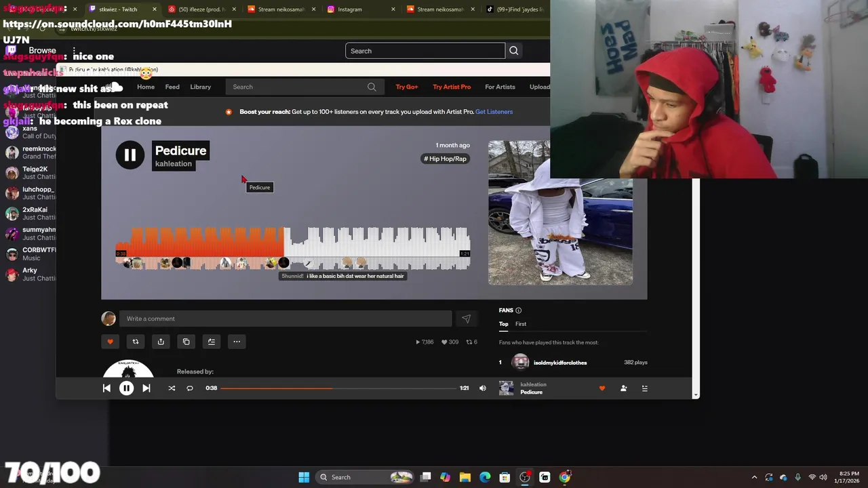
Task: Open the Teige2K channel in the sidebar
Action: [x=28, y=173]
